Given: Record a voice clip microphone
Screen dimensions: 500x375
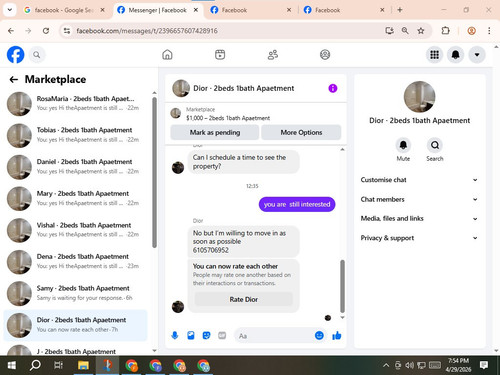Looking at the screenshot, I should coord(175,335).
